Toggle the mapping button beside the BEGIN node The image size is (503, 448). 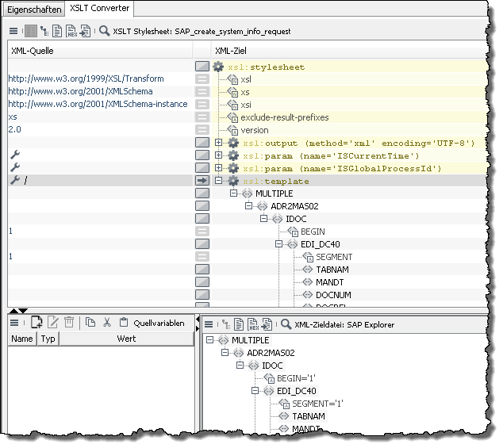tap(203, 232)
